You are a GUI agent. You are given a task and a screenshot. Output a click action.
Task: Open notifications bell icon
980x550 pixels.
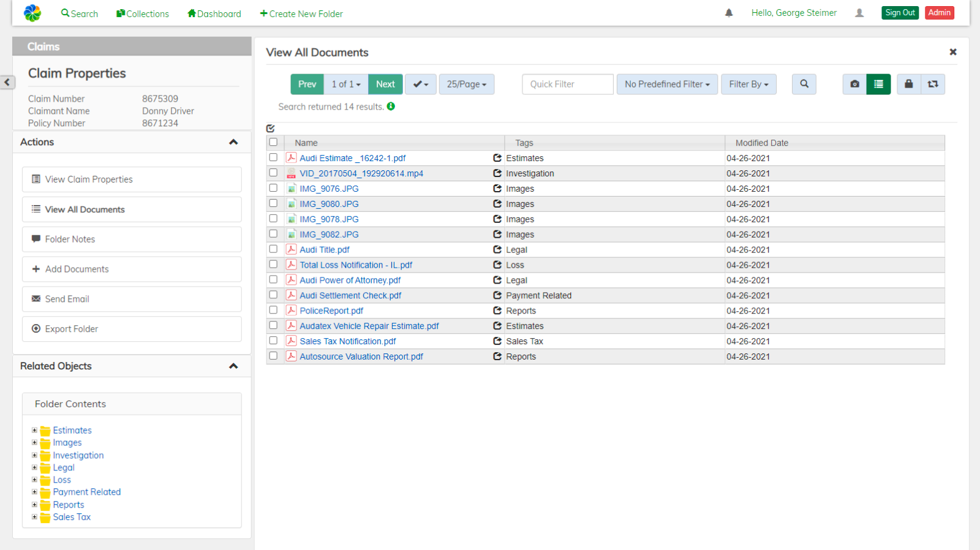pos(729,13)
